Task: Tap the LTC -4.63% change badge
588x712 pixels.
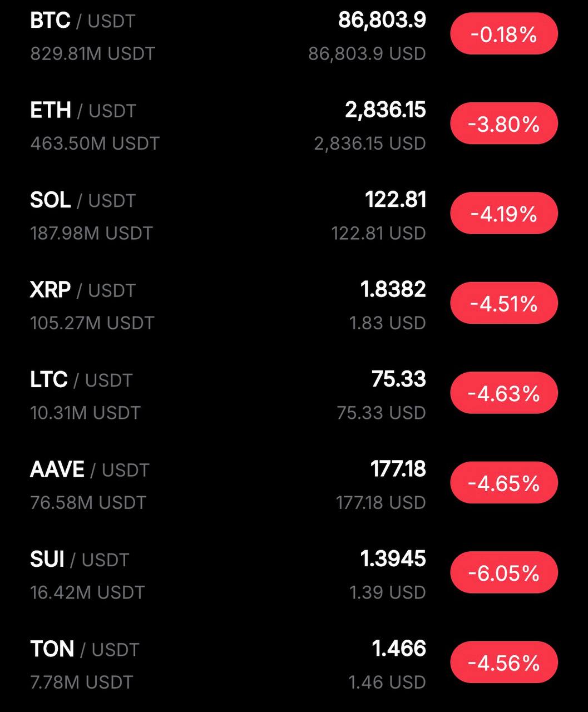Action: click(x=503, y=393)
